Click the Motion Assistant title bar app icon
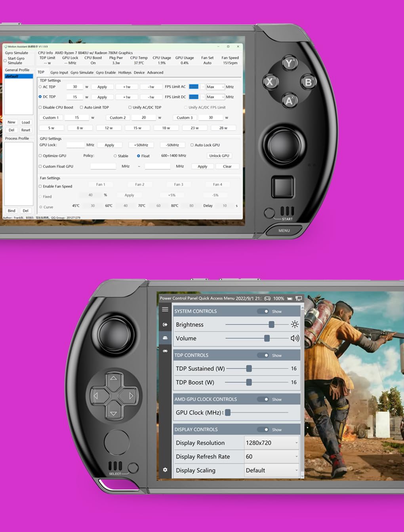The image size is (404, 532). (x=6, y=46)
